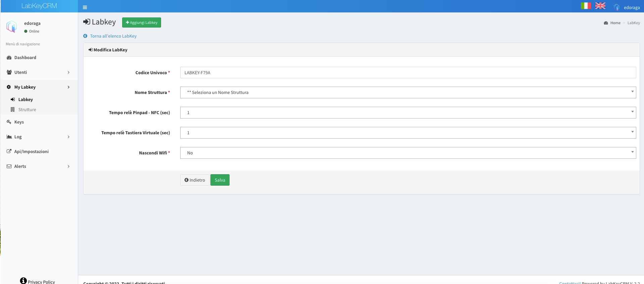The height and width of the screenshot is (284, 644).
Task: Click the Codice Univoco input field
Action: pos(408,73)
